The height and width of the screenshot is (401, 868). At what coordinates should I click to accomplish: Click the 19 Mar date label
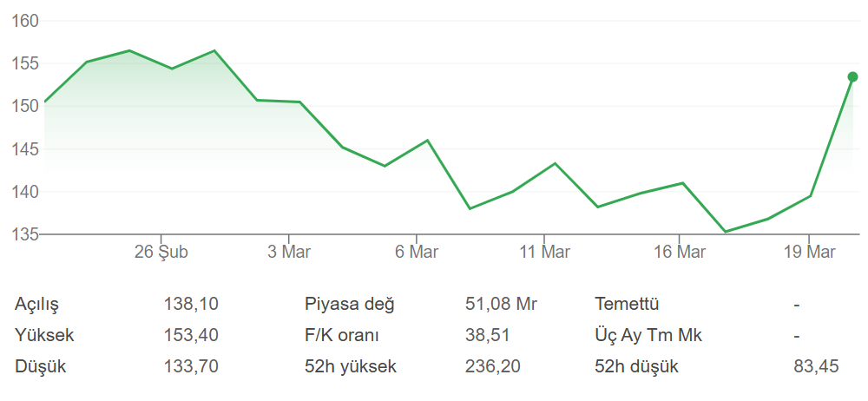(x=809, y=253)
